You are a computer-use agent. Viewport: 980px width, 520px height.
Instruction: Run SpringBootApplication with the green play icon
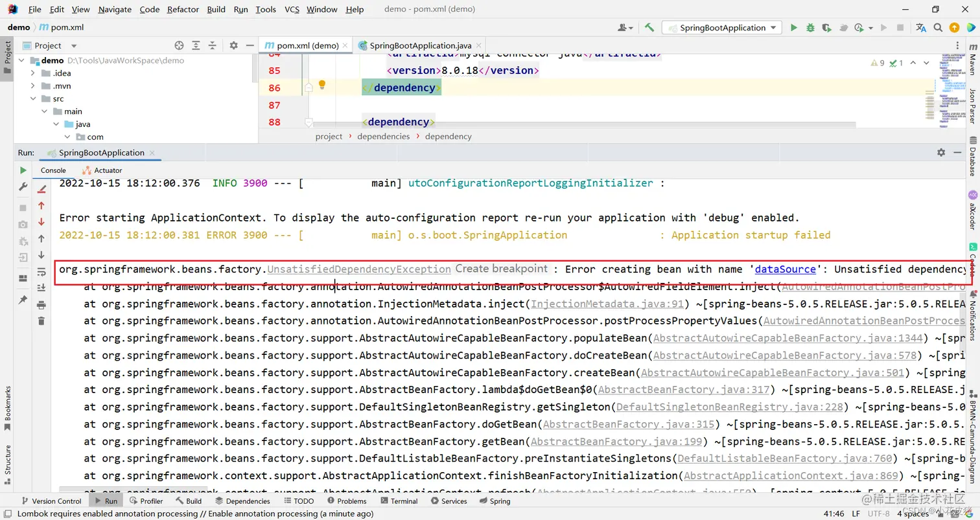pyautogui.click(x=793, y=27)
